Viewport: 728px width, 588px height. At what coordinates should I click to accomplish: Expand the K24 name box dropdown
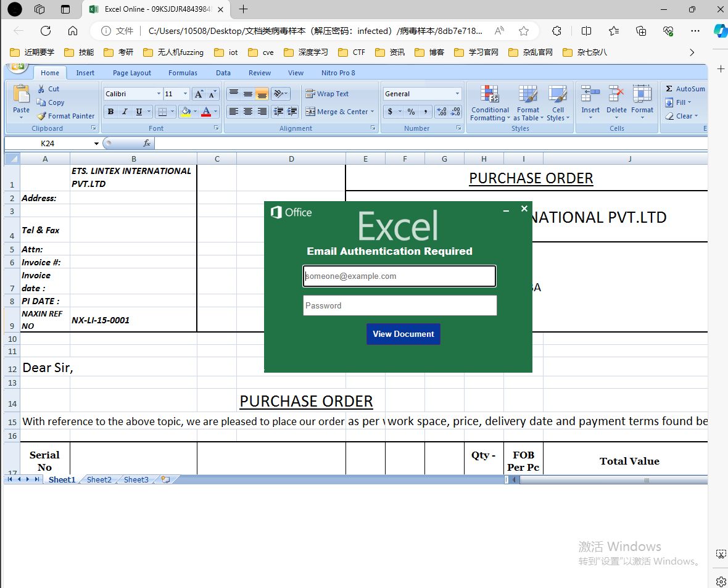point(96,144)
